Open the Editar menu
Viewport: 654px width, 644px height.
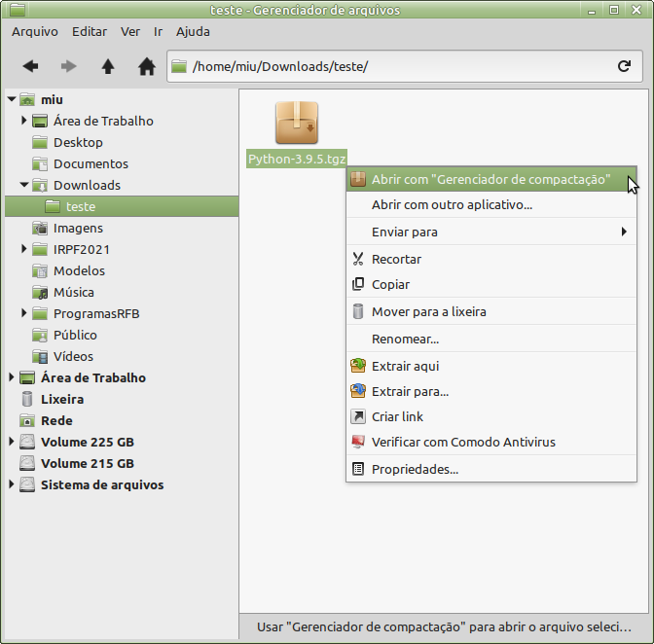pos(90,32)
